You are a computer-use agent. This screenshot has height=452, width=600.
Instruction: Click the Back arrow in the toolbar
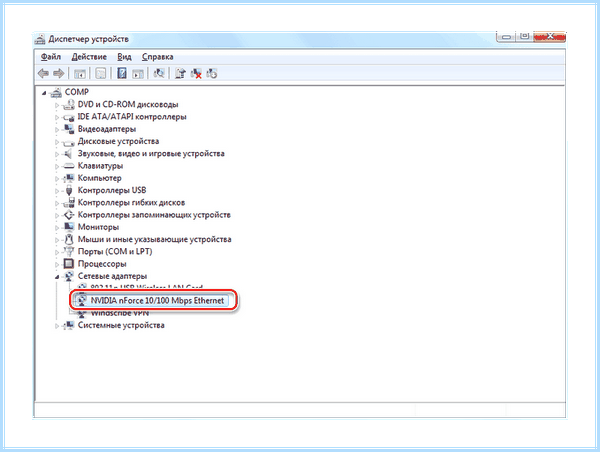coord(43,73)
